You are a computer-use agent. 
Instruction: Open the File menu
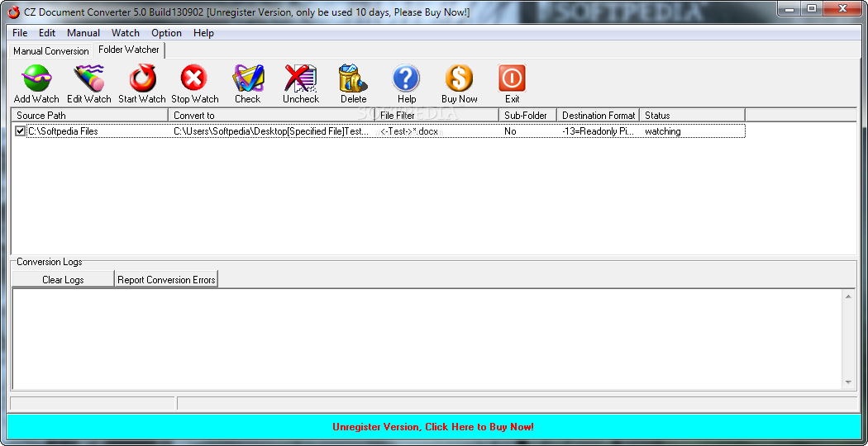pos(20,33)
